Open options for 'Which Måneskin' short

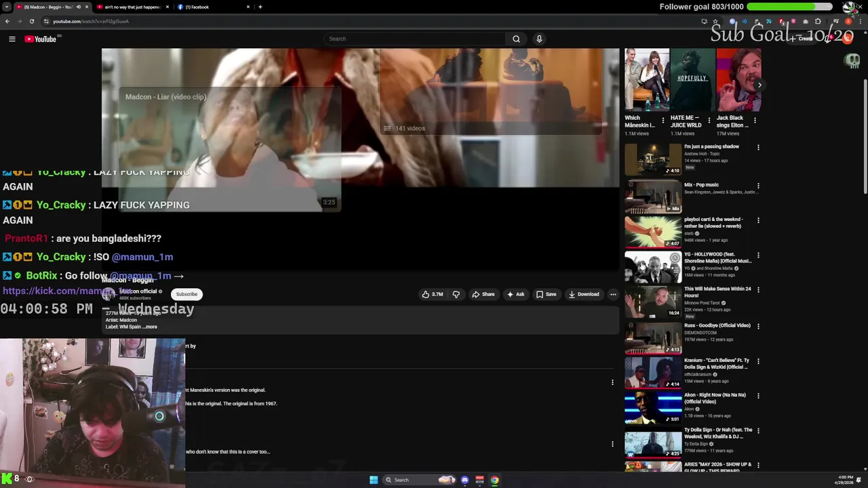tap(663, 121)
